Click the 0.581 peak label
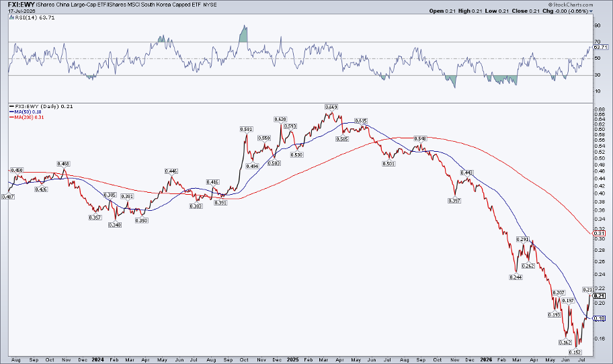 pos(246,129)
